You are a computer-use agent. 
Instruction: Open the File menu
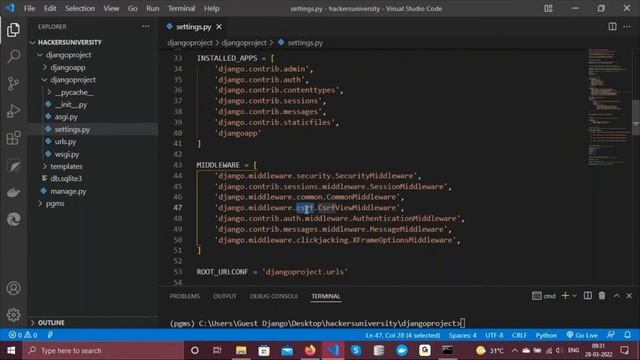click(29, 8)
